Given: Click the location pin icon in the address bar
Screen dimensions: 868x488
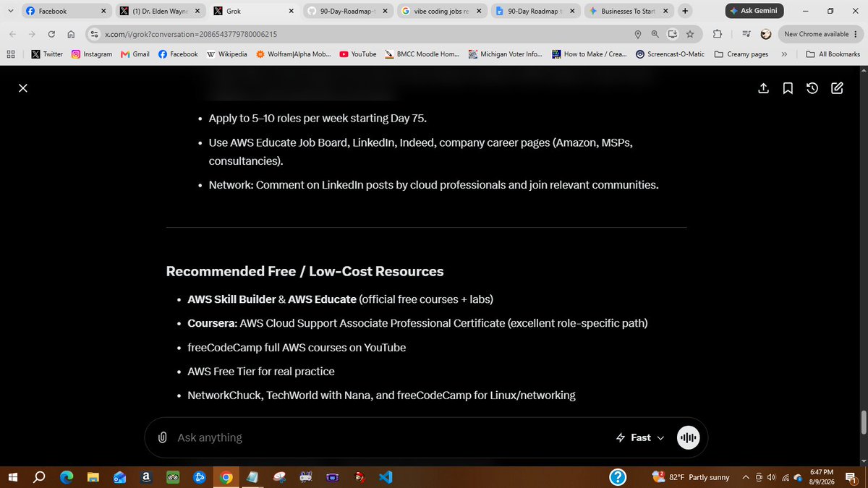Looking at the screenshot, I should click(x=637, y=34).
